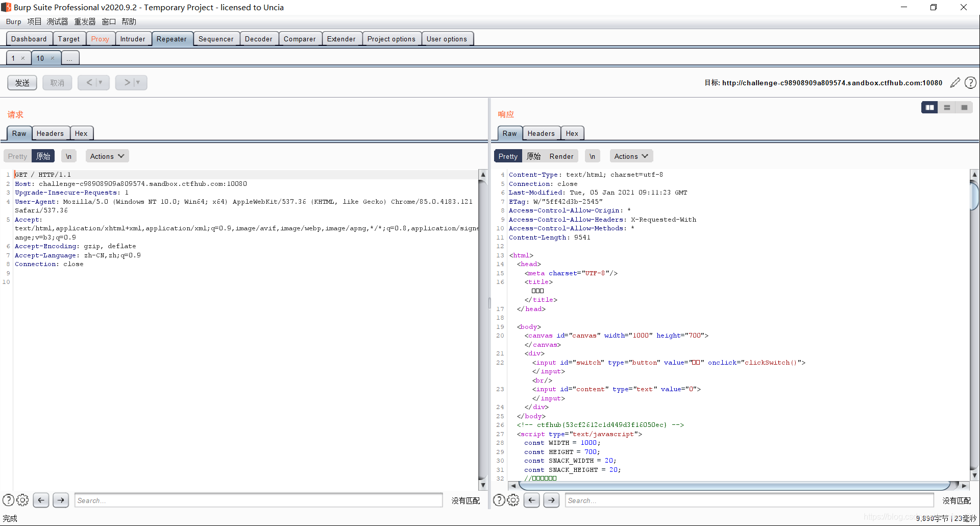Open the 帮助 menu

coord(129,21)
